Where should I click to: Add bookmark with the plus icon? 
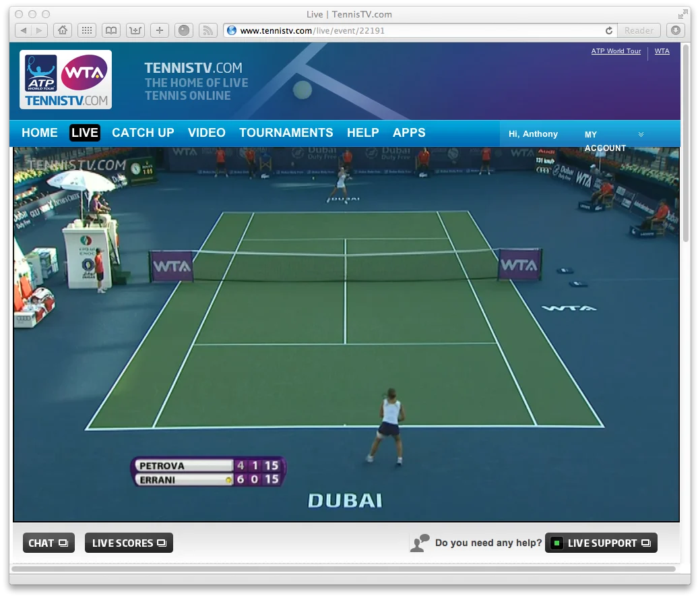tap(160, 30)
